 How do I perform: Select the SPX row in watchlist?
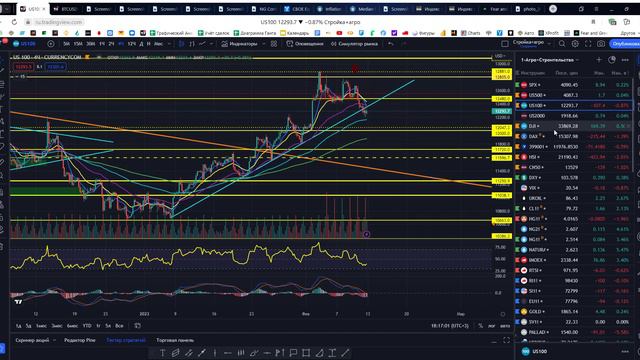pyautogui.click(x=574, y=85)
